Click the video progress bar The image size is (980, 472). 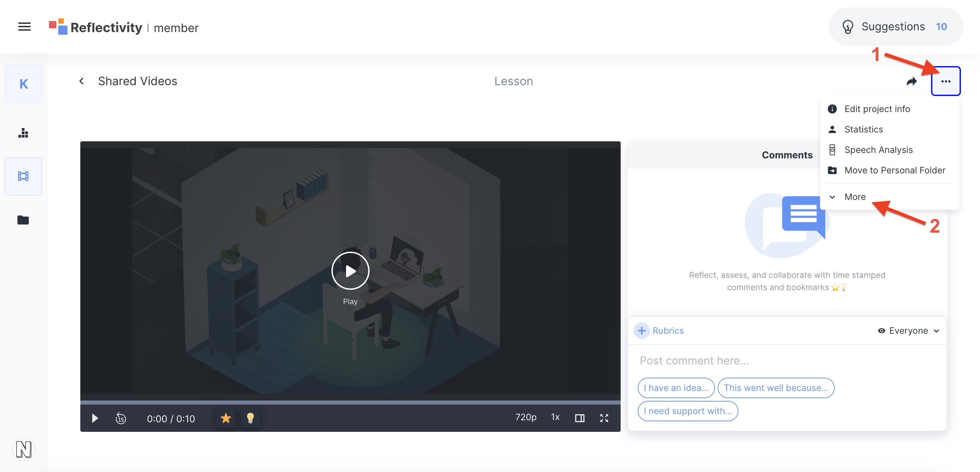[350, 402]
